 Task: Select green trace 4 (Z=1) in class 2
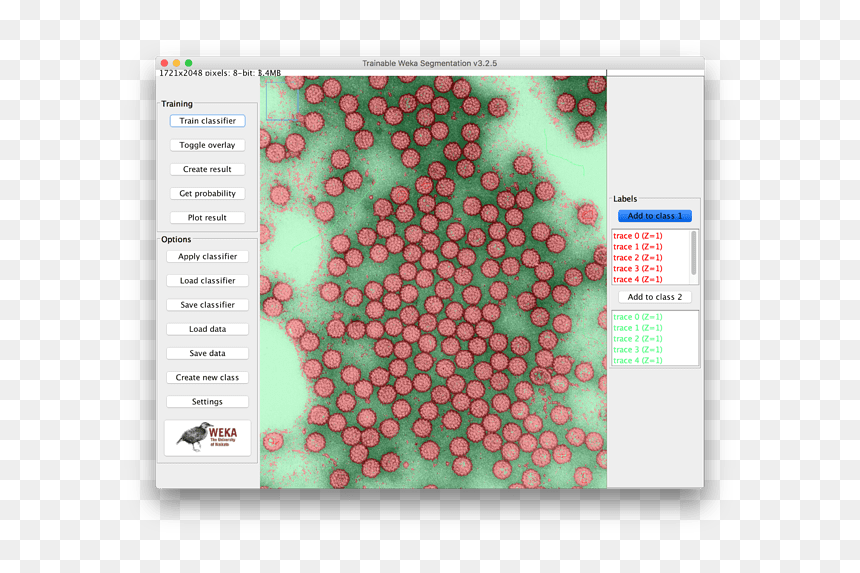tap(638, 360)
